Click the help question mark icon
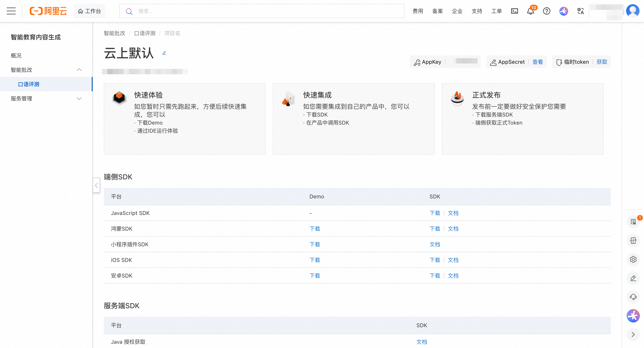The width and height of the screenshot is (644, 348). (x=547, y=11)
